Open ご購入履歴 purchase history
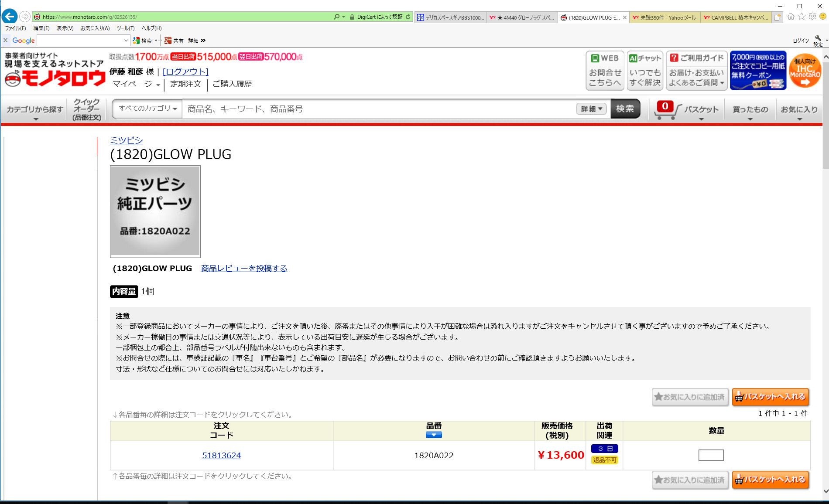Image resolution: width=829 pixels, height=504 pixels. click(x=232, y=84)
